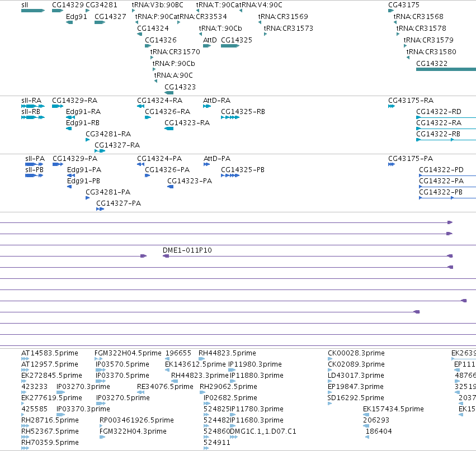Viewport: 476px width, 451px height.
Task: Open gene CG43175
Action: coord(391,11)
